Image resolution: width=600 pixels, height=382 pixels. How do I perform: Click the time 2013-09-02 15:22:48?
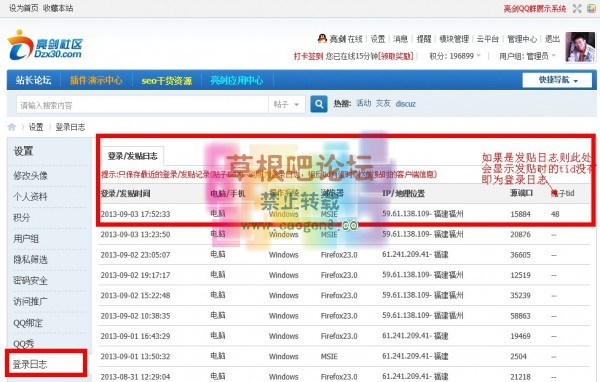[135, 295]
